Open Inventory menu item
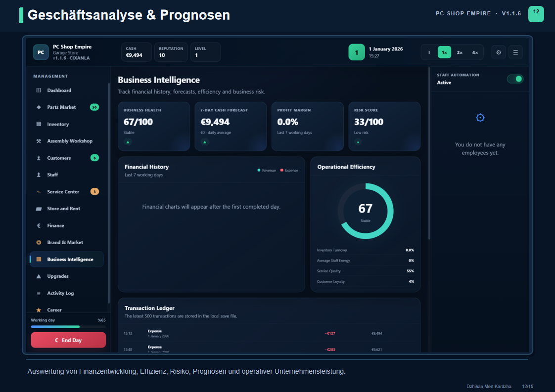 click(67, 124)
